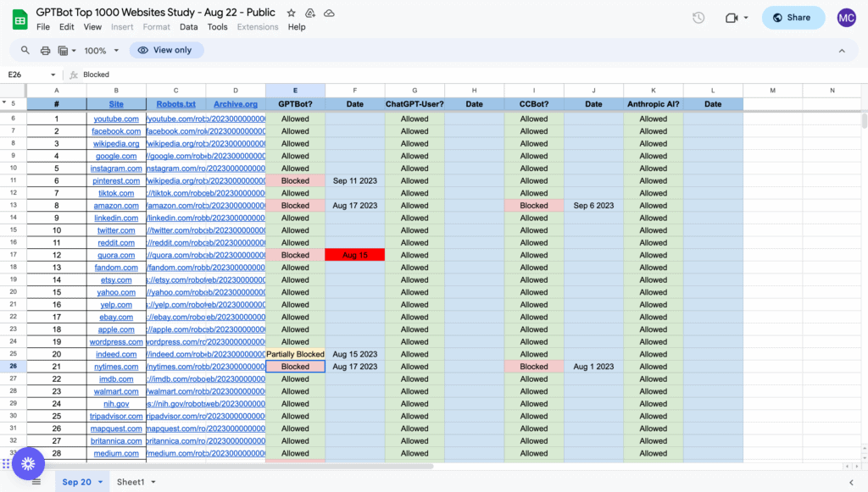The height and width of the screenshot is (492, 868).
Task: Open the wikipedia.org site link
Action: (116, 144)
